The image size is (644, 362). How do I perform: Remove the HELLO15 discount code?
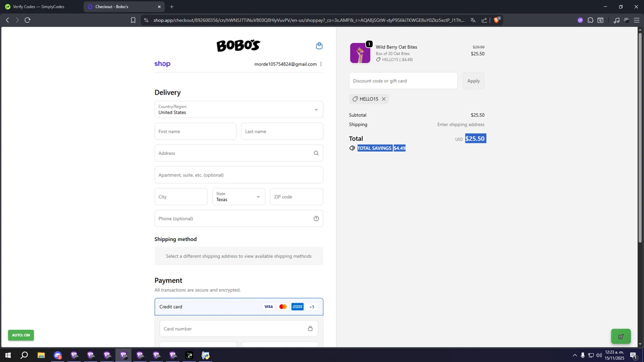[x=384, y=99]
